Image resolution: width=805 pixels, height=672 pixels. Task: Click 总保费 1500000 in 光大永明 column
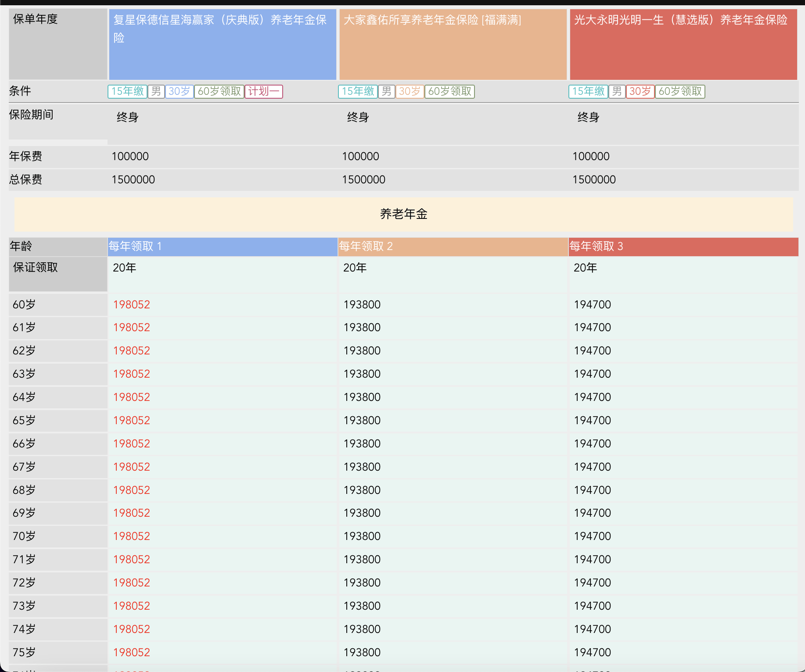pyautogui.click(x=594, y=180)
